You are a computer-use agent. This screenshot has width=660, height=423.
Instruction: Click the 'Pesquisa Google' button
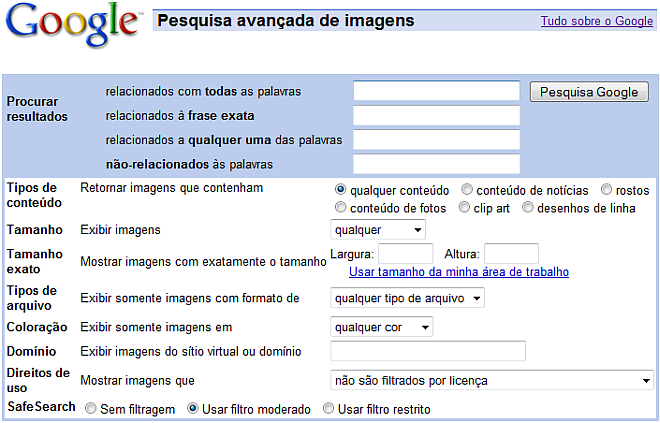click(x=589, y=92)
